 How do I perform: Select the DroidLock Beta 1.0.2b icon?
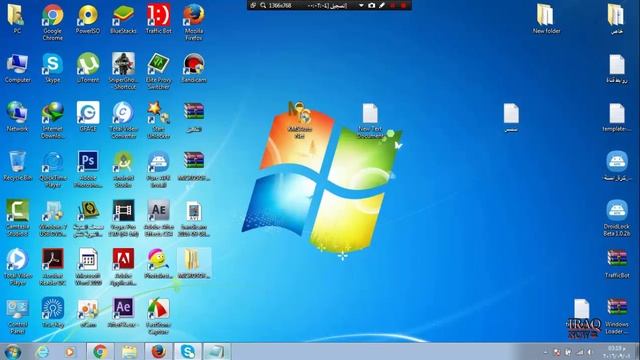point(617,217)
